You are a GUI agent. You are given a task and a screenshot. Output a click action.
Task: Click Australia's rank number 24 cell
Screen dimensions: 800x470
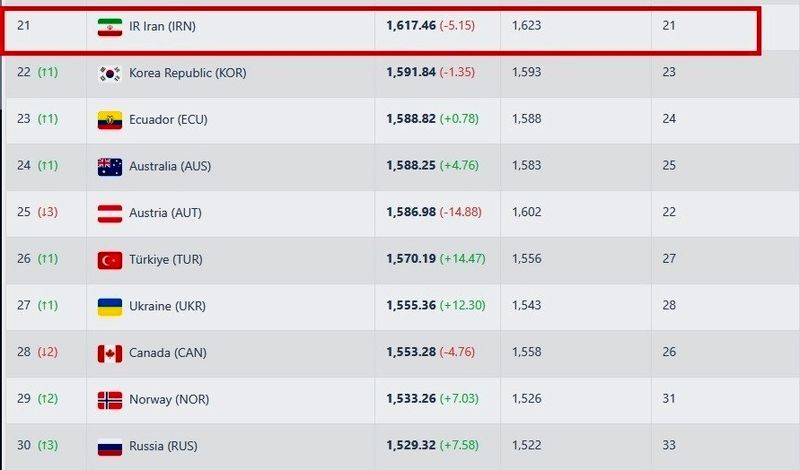coord(24,167)
